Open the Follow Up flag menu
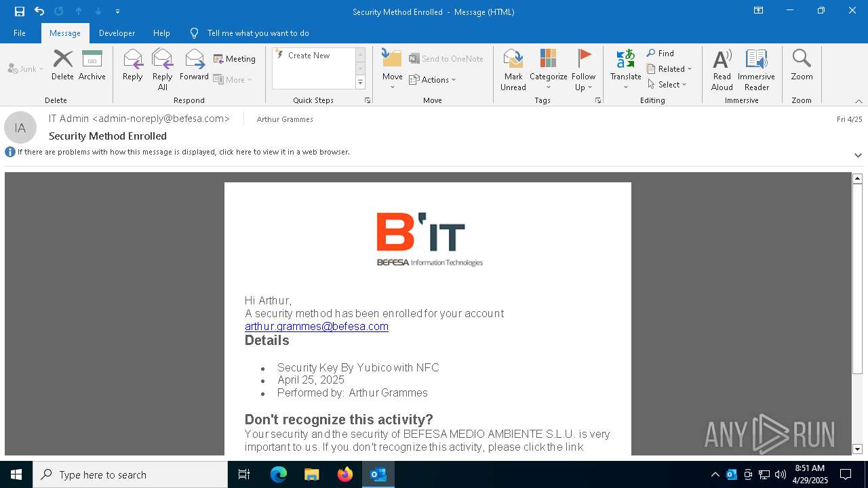The width and height of the screenshot is (868, 488). (x=583, y=70)
